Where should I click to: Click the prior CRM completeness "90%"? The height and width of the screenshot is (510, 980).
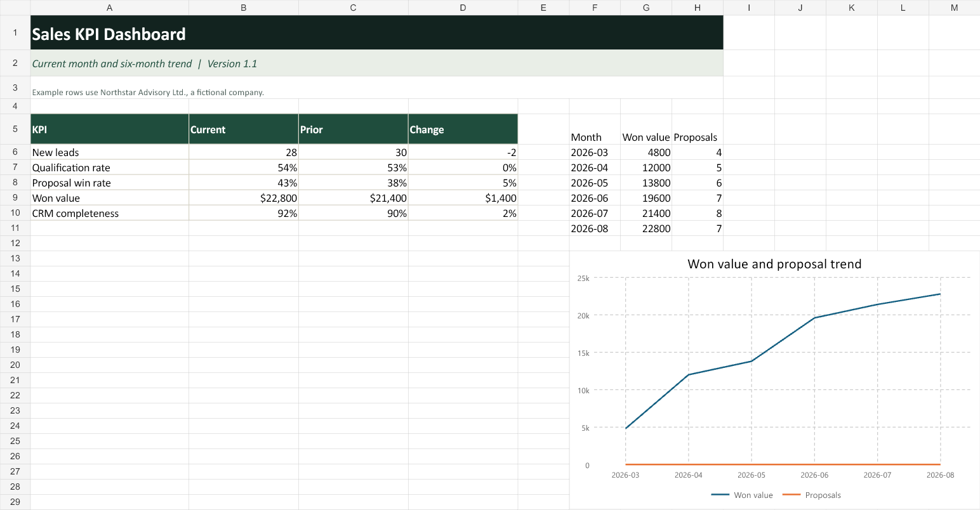pyautogui.click(x=353, y=213)
